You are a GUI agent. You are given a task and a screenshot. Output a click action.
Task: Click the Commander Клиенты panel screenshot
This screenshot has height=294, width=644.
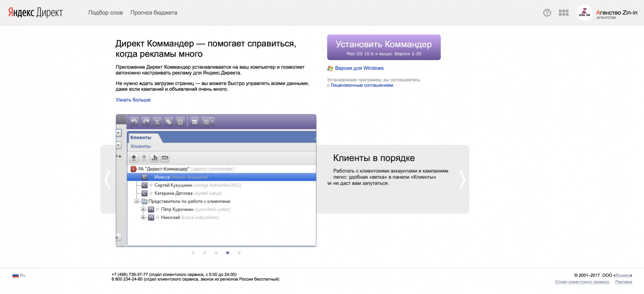tap(216, 180)
